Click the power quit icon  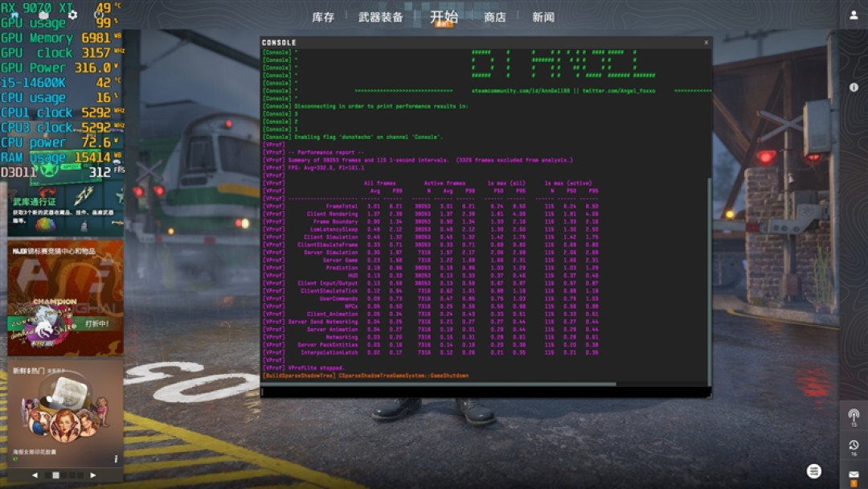(99, 15)
